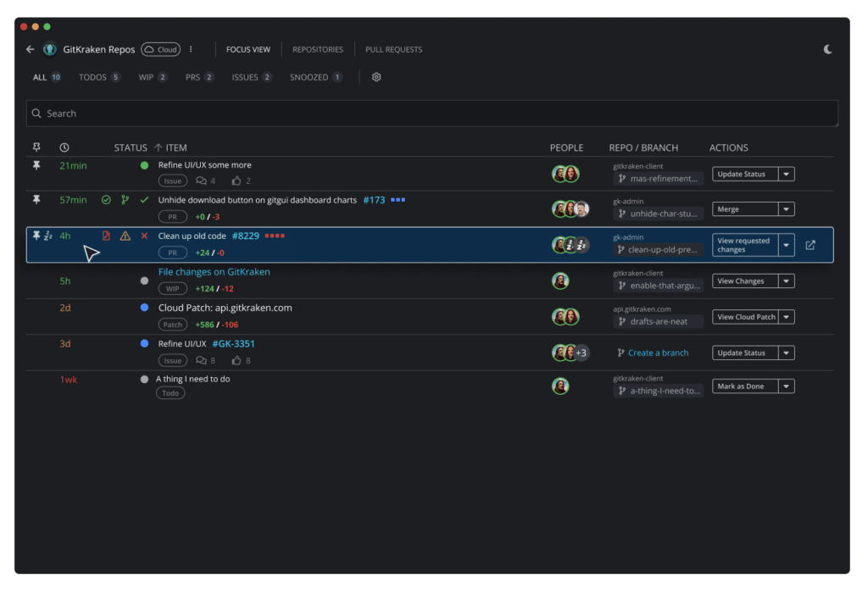Image resolution: width=868 pixels, height=589 pixels.
Task: Click people avatars for PR #173
Action: tap(570, 208)
